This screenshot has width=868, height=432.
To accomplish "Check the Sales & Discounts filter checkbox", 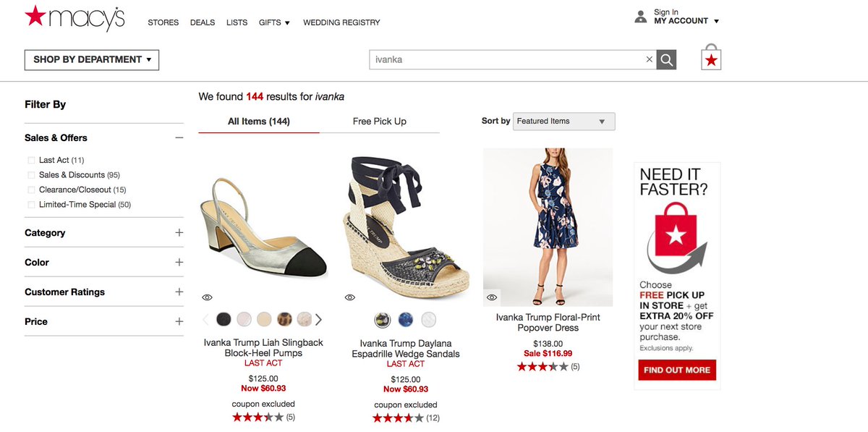I will coord(31,175).
